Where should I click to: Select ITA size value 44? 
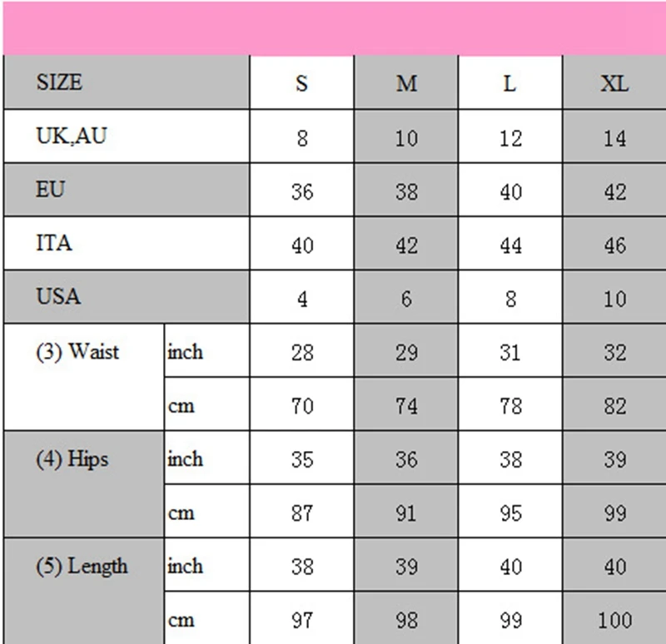click(x=510, y=243)
